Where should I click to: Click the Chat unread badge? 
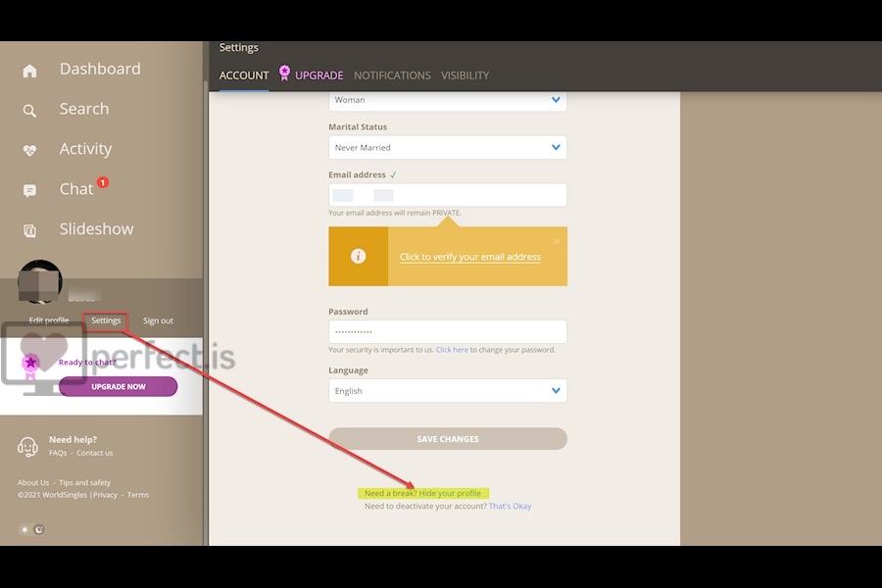click(102, 182)
